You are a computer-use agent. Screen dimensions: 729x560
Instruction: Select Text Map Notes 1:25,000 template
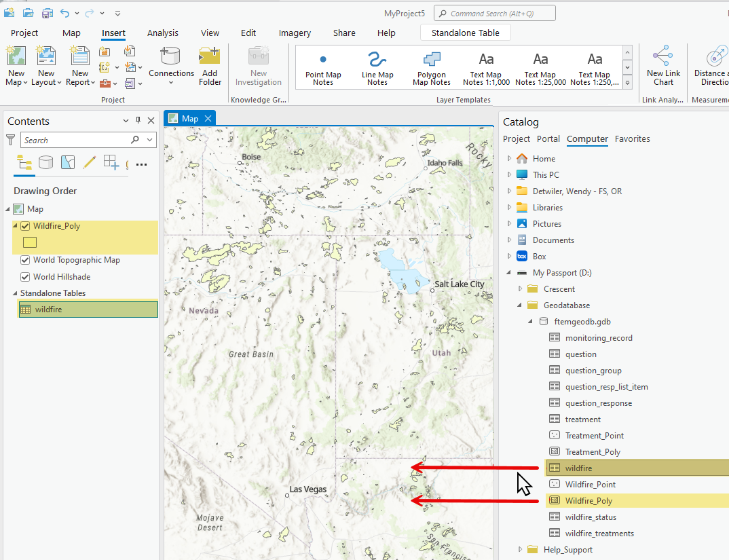pyautogui.click(x=540, y=68)
